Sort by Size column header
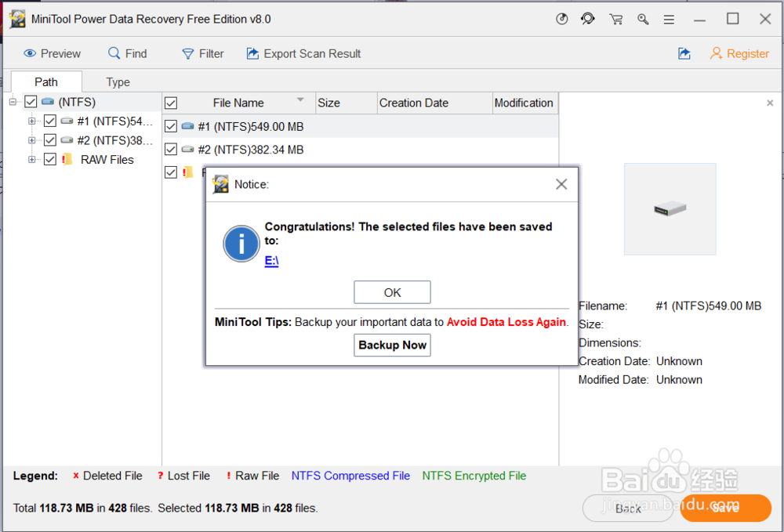Image resolution: width=784 pixels, height=532 pixels. pos(346,103)
